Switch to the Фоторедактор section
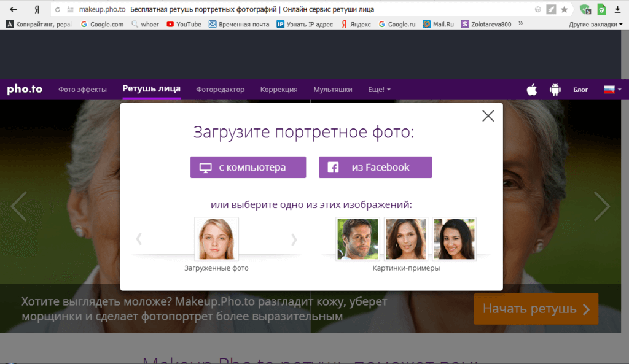Screen dimensions: 629x364 (x=221, y=90)
